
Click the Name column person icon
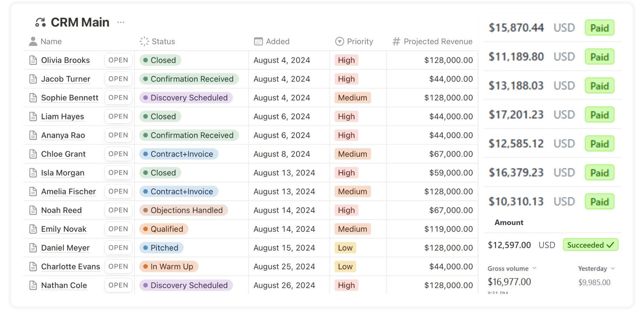click(x=33, y=41)
